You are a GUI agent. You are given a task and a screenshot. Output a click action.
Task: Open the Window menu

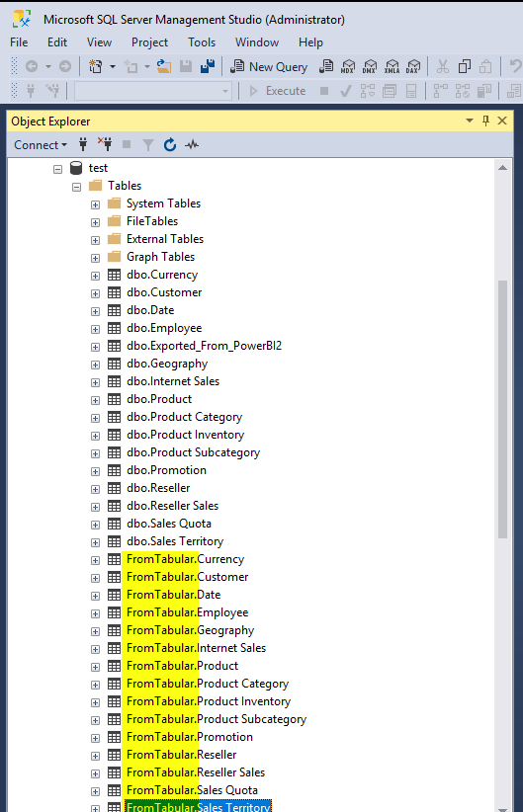[x=257, y=42]
